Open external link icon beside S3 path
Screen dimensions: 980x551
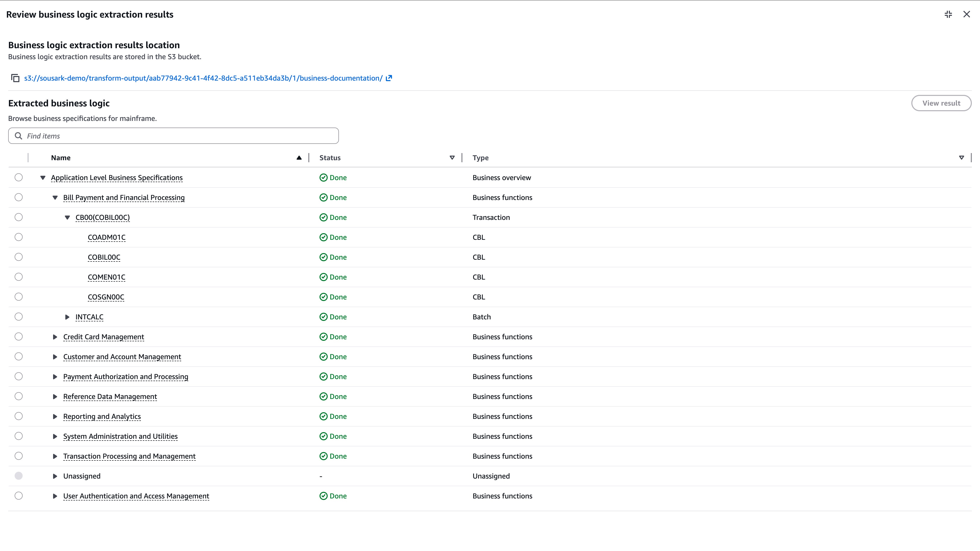389,78
